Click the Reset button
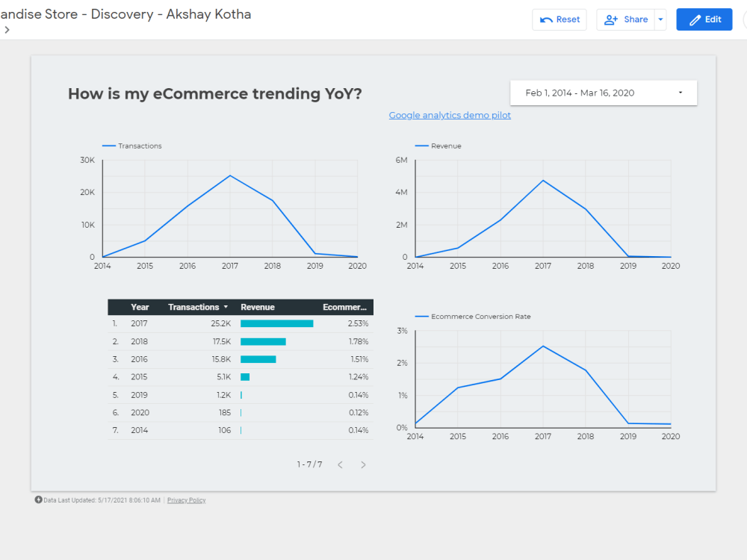 click(559, 19)
